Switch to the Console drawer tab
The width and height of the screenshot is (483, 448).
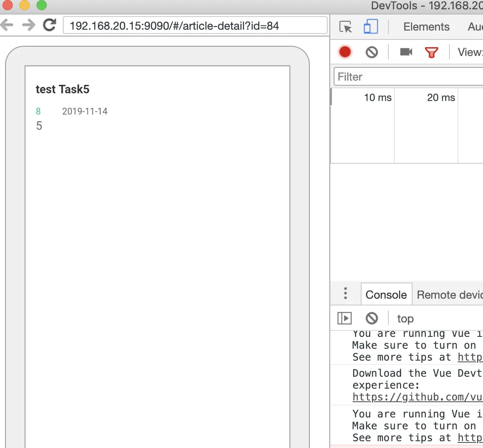[386, 295]
